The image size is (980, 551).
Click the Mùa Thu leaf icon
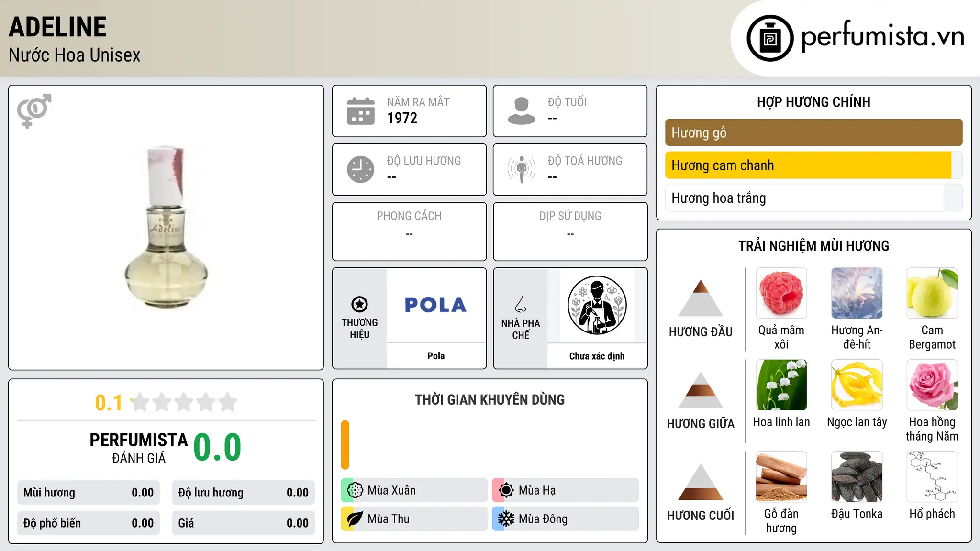pyautogui.click(x=355, y=519)
